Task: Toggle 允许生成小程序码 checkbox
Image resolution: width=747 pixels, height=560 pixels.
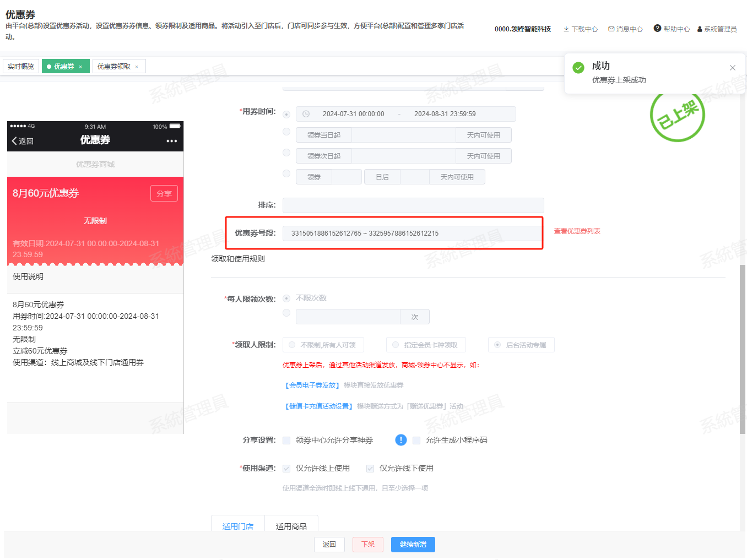Action: pos(416,441)
